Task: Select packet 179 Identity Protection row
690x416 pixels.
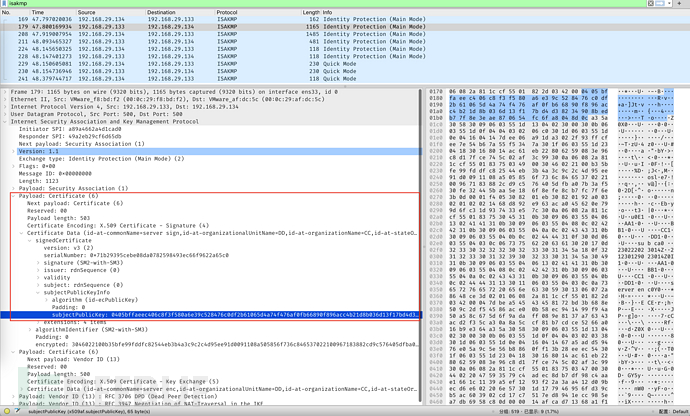Action: click(345, 27)
